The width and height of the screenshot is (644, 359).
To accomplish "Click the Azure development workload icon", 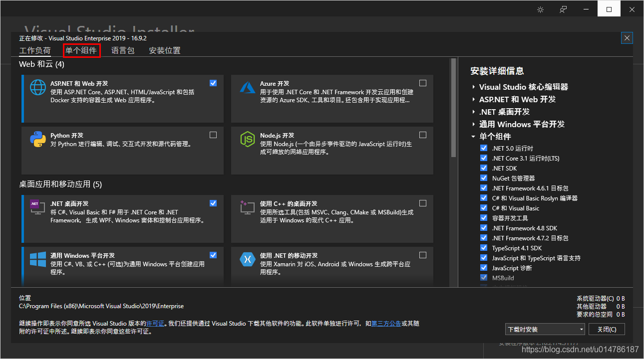I will (248, 87).
